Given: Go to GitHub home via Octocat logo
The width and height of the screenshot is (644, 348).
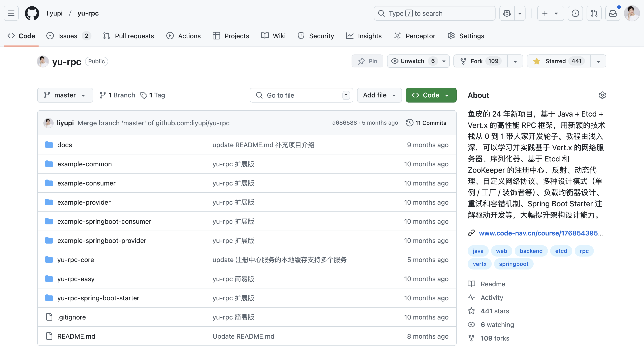Looking at the screenshot, I should [x=32, y=13].
